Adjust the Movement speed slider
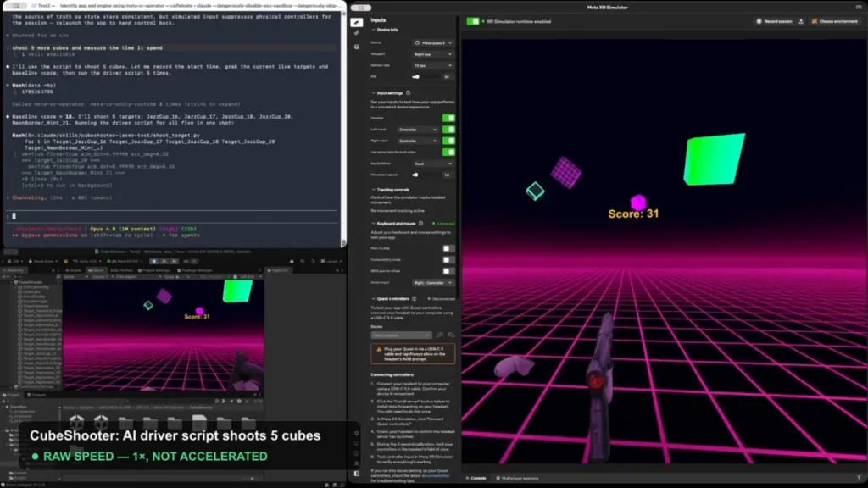868x488 pixels. tap(426, 175)
